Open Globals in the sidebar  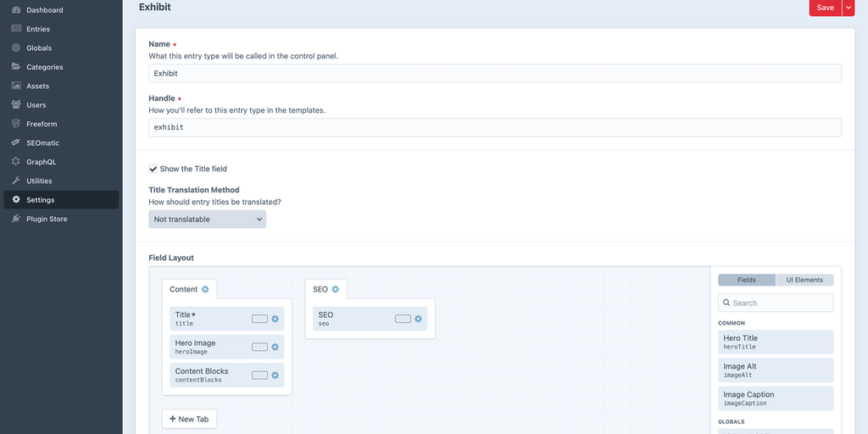coord(61,48)
